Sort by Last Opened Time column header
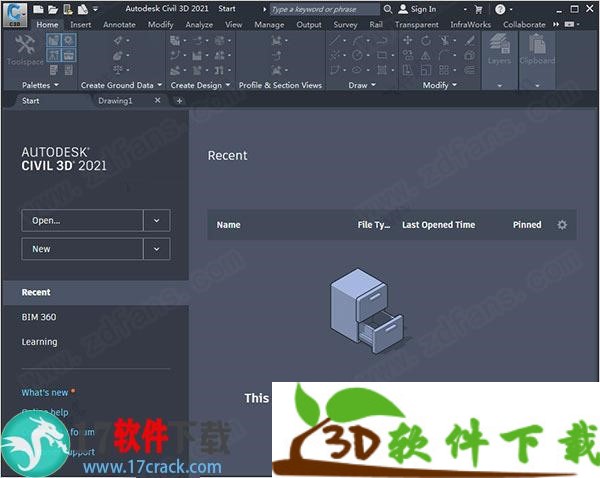 point(439,225)
